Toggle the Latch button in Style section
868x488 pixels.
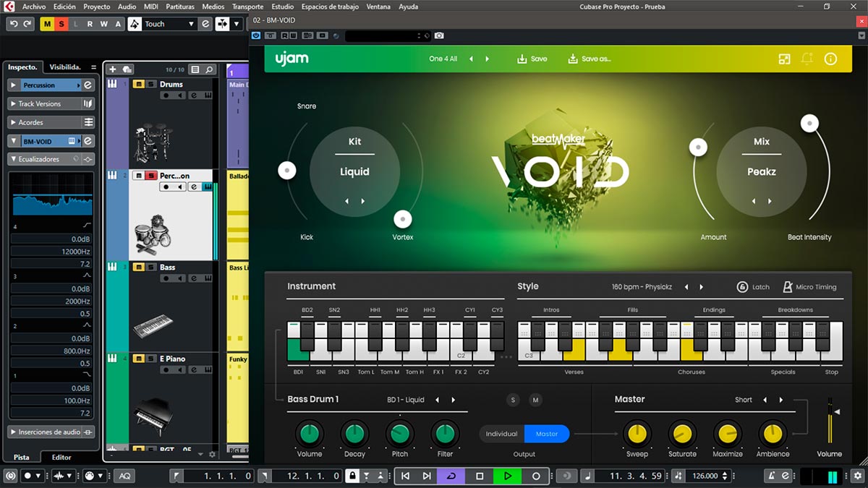[753, 287]
